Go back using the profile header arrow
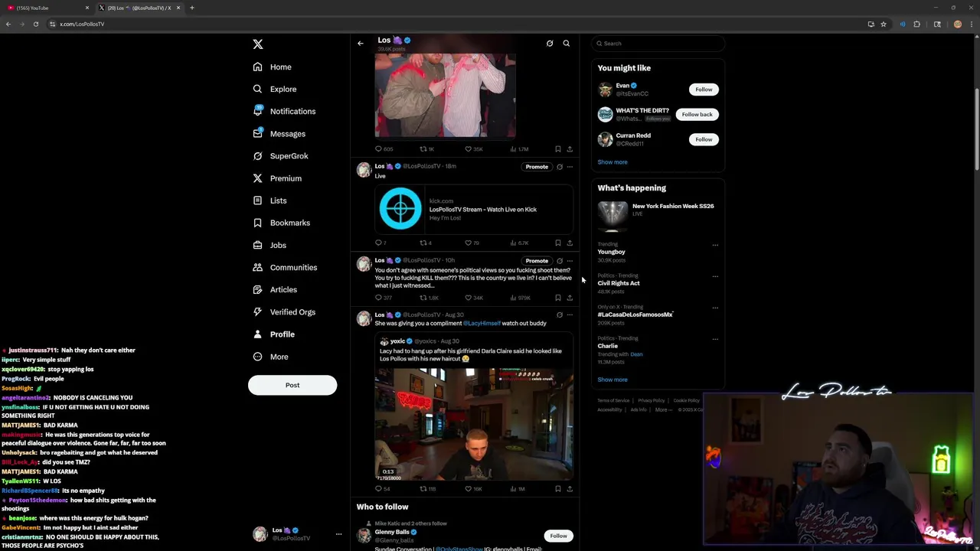The height and width of the screenshot is (551, 980). click(361, 44)
